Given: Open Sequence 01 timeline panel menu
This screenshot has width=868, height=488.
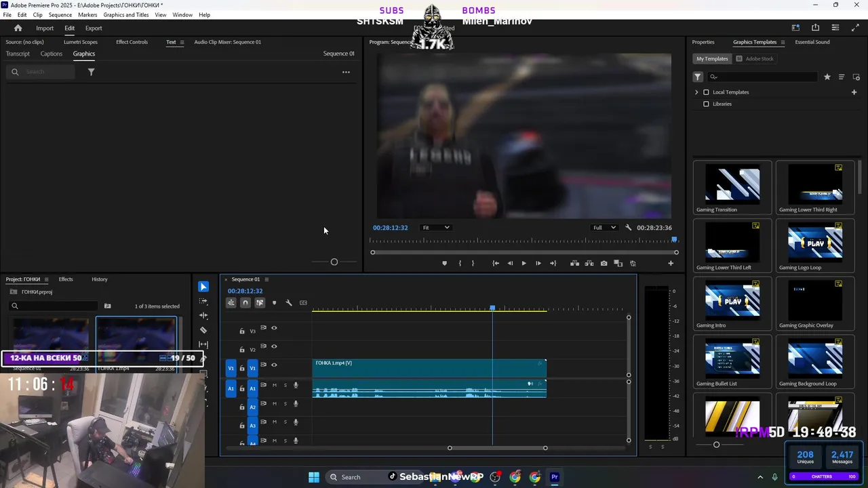Looking at the screenshot, I should click(x=267, y=279).
